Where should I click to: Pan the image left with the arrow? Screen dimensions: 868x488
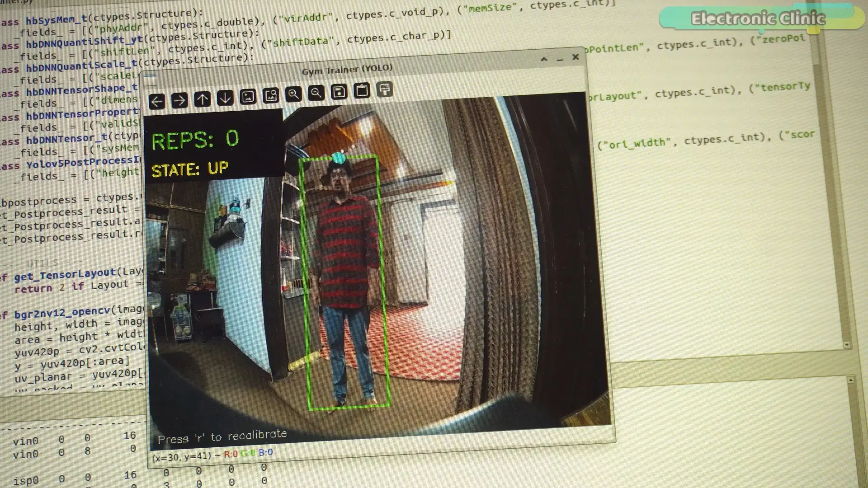[x=157, y=102]
